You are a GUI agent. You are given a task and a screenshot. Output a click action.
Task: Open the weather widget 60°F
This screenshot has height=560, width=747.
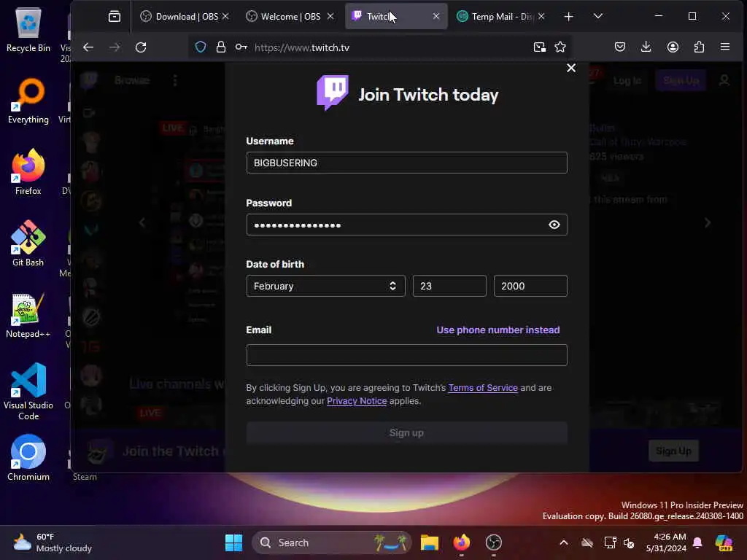click(x=53, y=542)
